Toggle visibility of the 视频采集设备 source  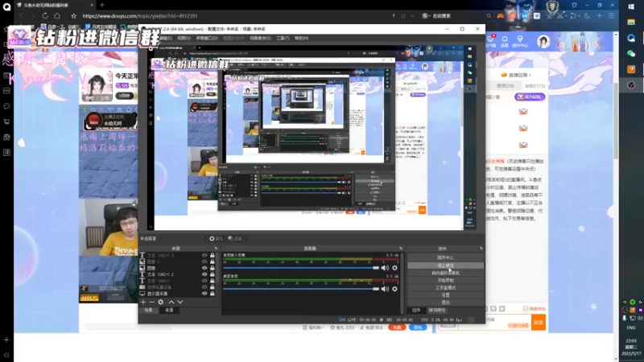(x=204, y=287)
